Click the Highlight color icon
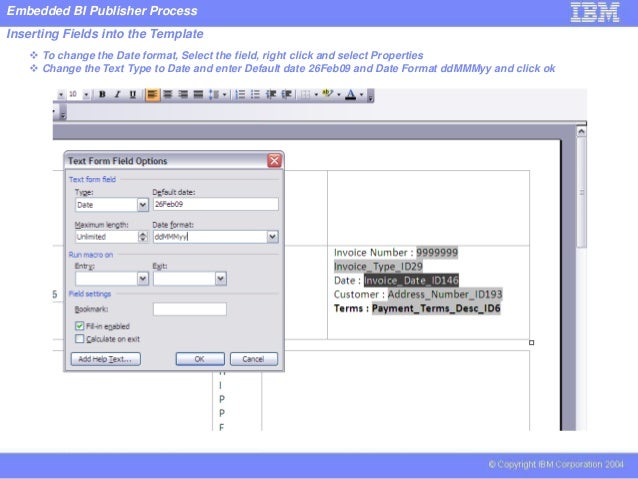This screenshot has height=479, width=638. (x=328, y=94)
